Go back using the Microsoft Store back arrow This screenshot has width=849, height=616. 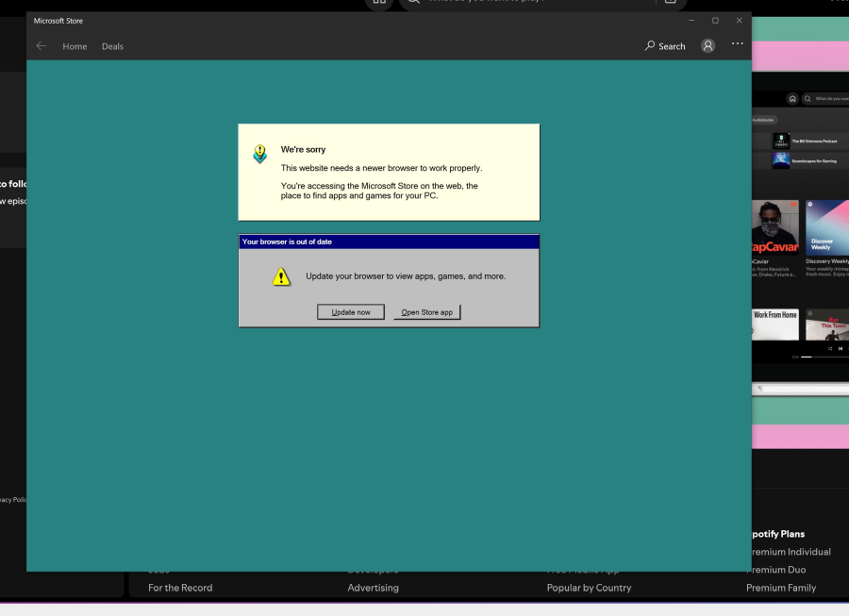tap(42, 46)
